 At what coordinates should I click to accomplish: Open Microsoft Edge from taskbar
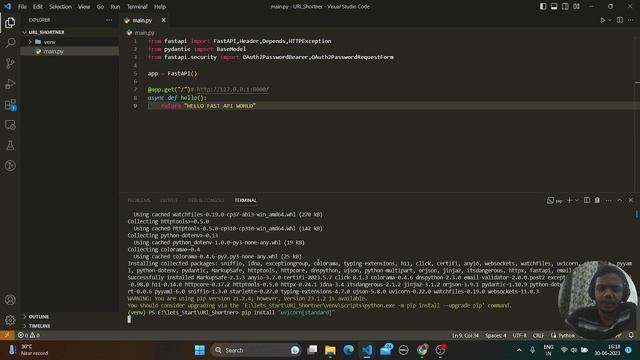click(348, 350)
